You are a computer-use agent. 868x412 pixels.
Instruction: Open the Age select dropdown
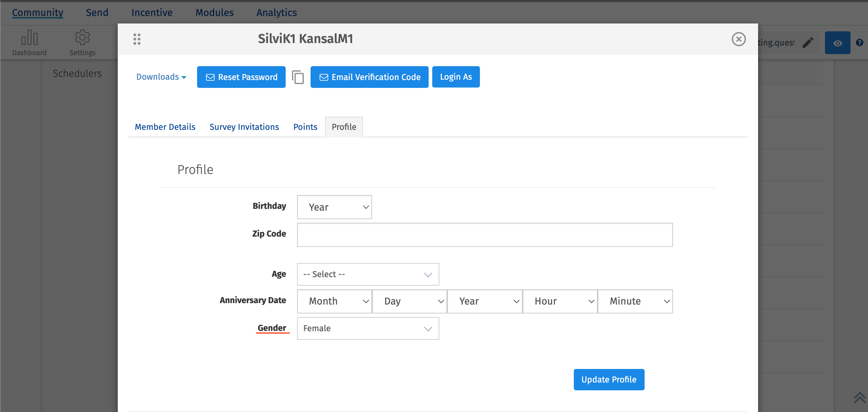(x=368, y=274)
